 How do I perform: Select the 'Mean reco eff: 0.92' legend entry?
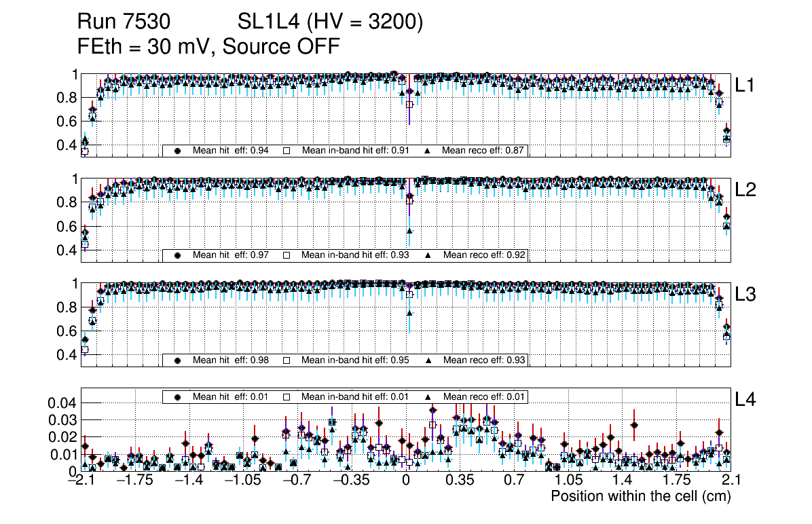pyautogui.click(x=484, y=256)
